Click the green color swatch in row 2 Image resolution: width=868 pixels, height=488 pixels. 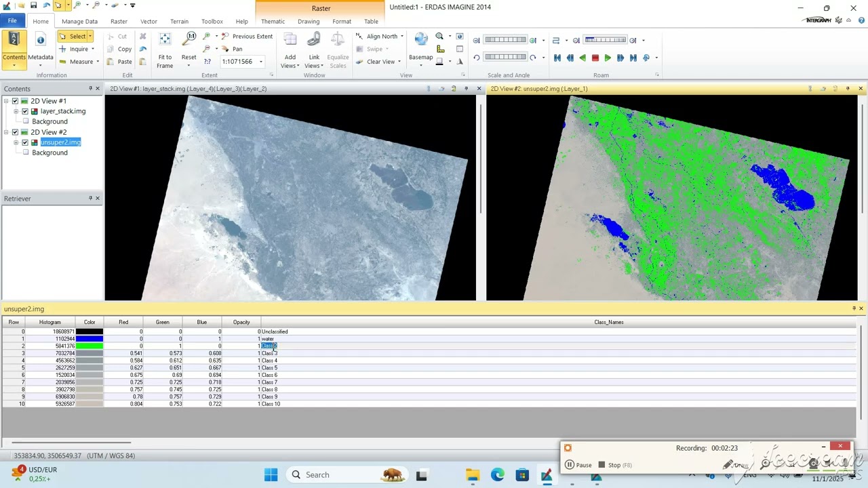[x=90, y=346]
